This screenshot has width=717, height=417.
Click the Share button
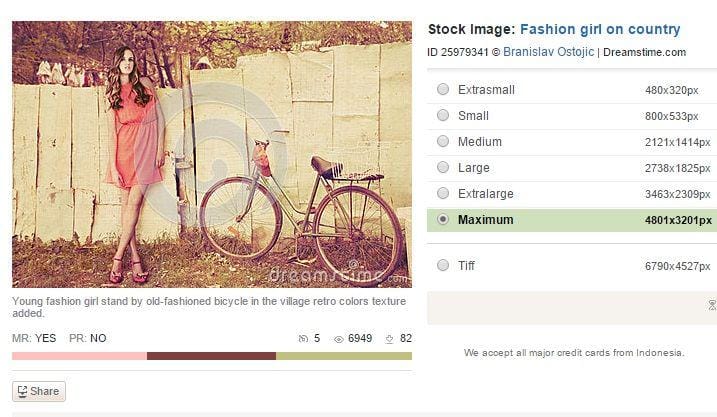click(x=39, y=391)
